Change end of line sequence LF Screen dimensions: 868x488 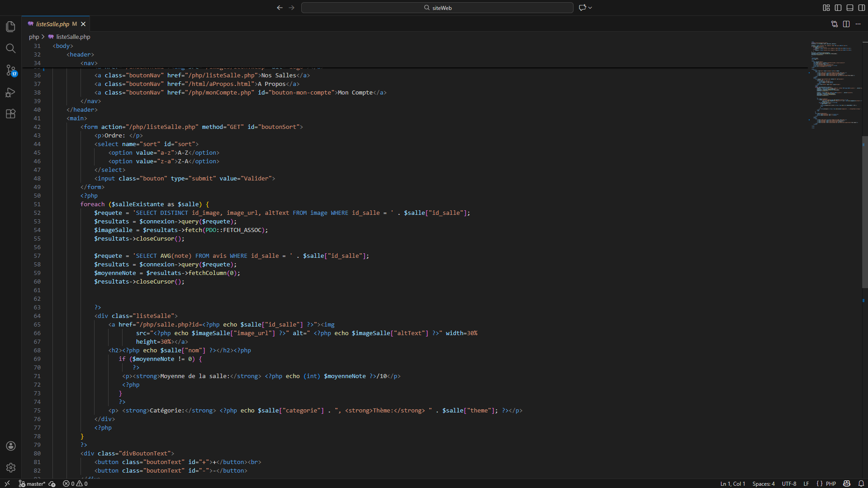click(x=806, y=483)
